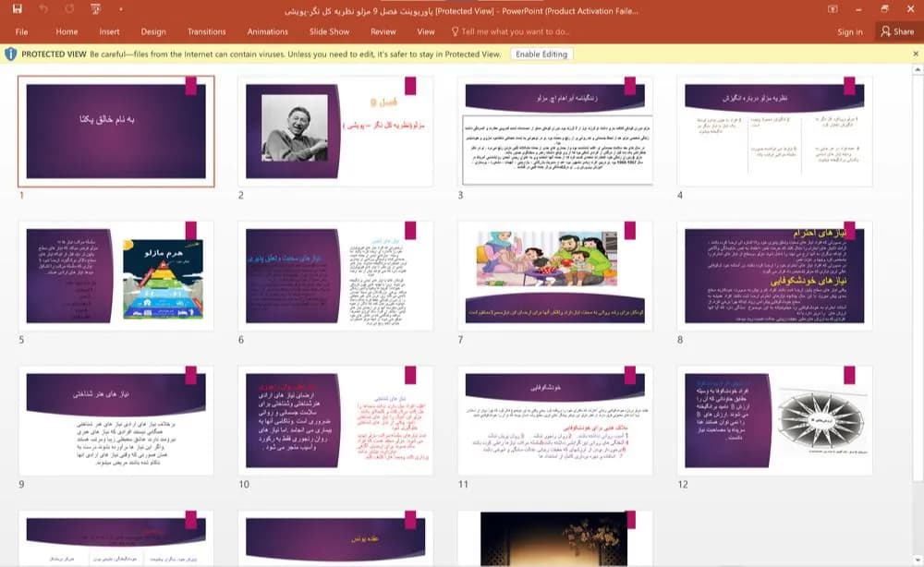Click Start From Beginning presentation icon
Screen dimensions: 924x567
tap(95, 9)
